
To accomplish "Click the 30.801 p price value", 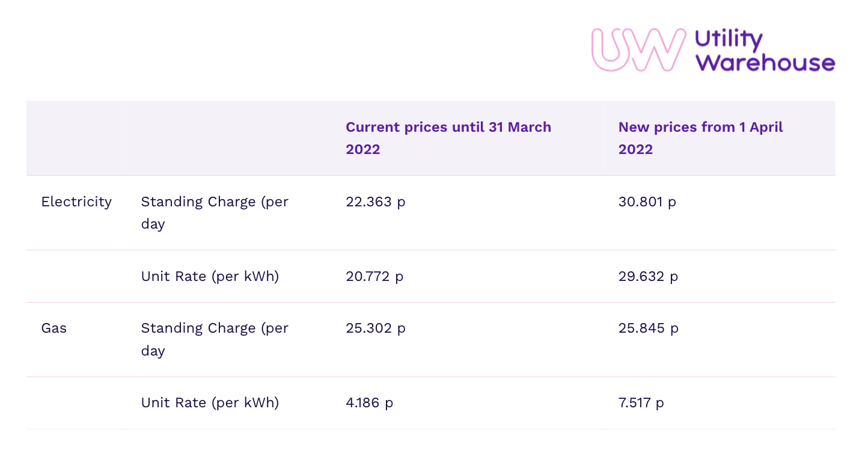I will (647, 202).
